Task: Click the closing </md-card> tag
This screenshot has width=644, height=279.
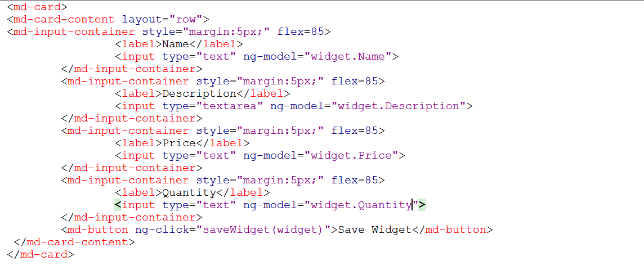Action: [41, 254]
